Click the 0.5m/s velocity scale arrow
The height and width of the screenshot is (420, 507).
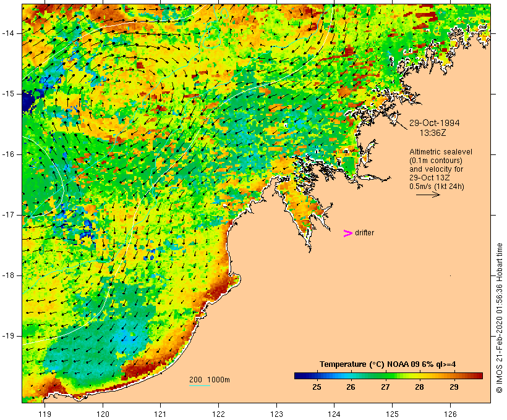428,195
